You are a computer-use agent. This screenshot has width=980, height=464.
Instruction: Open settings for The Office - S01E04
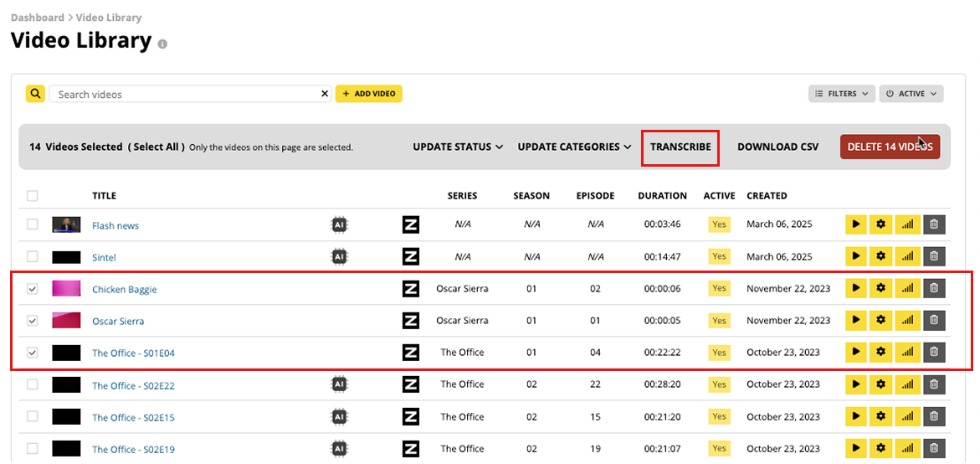click(881, 352)
